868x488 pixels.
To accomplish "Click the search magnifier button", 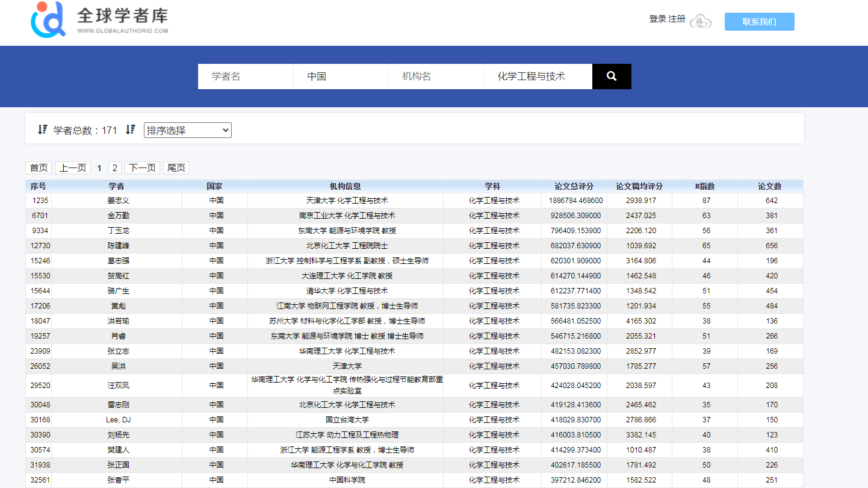I will pos(612,77).
